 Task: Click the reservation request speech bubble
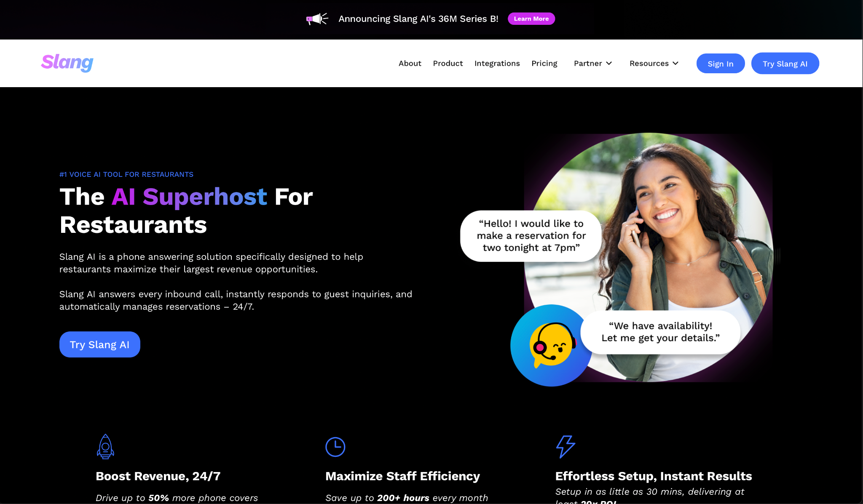coord(531,236)
